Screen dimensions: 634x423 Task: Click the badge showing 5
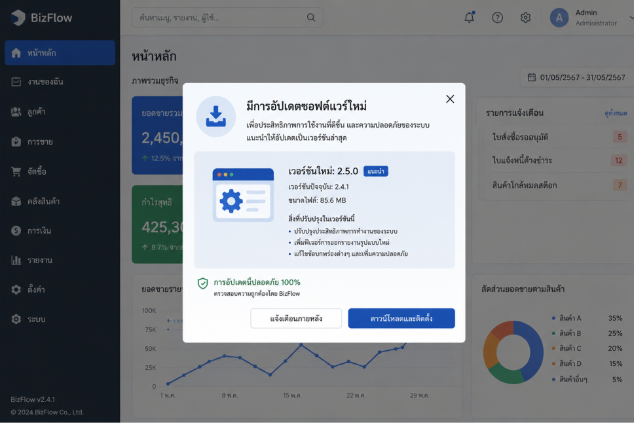pos(620,137)
